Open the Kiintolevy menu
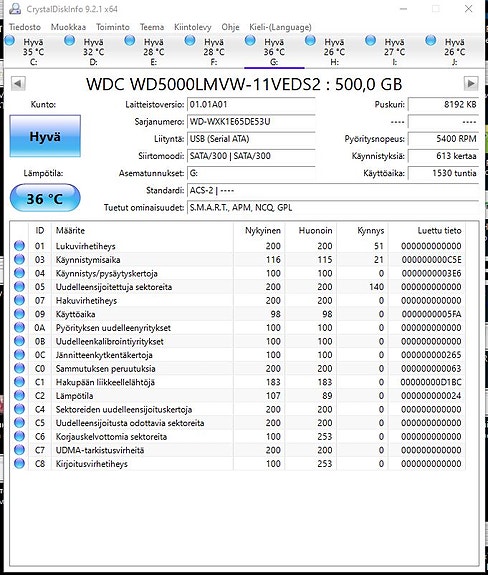The width and height of the screenshot is (488, 575). click(x=192, y=27)
